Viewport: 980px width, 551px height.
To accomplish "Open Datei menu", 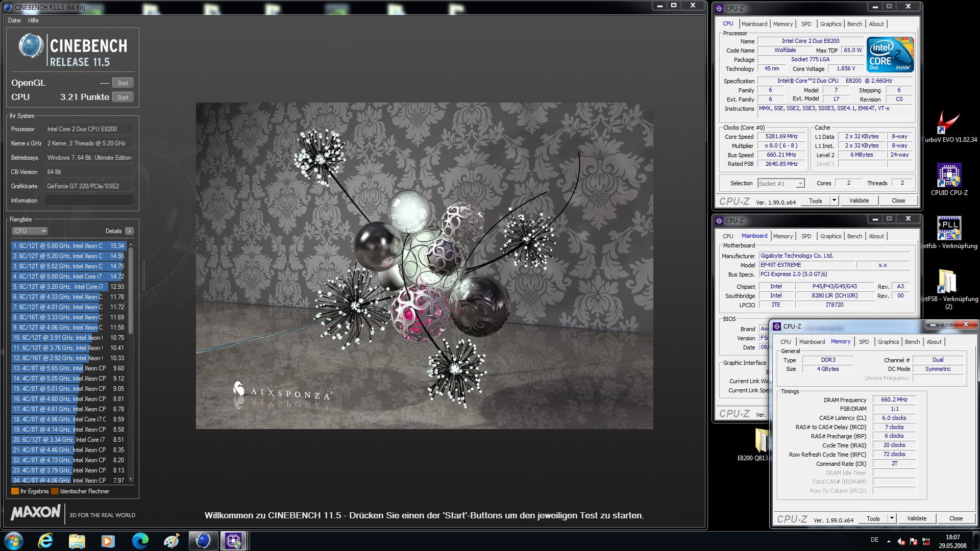I will coord(14,20).
